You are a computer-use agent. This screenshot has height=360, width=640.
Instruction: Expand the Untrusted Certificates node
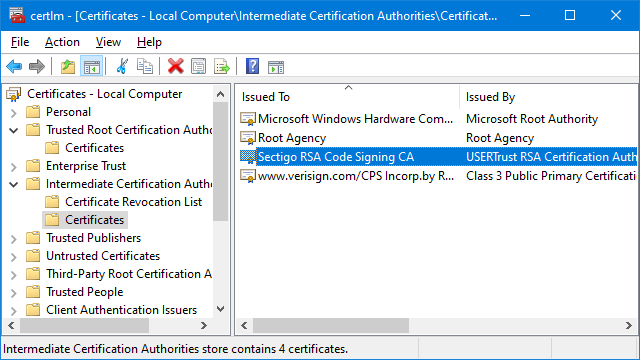(13, 257)
